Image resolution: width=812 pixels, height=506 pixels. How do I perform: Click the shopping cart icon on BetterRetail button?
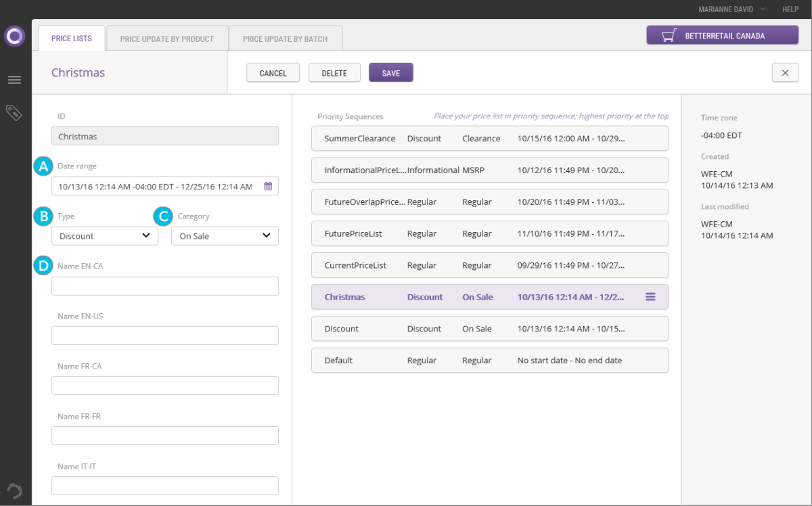[x=669, y=36]
